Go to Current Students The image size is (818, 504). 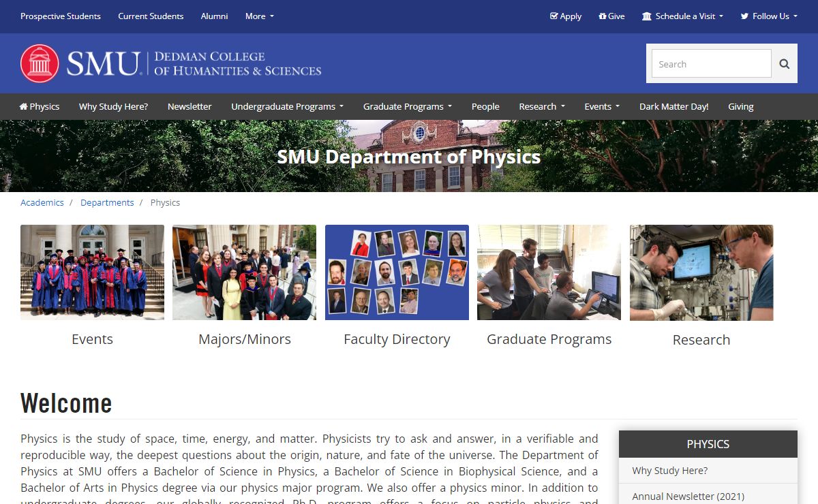pos(151,16)
